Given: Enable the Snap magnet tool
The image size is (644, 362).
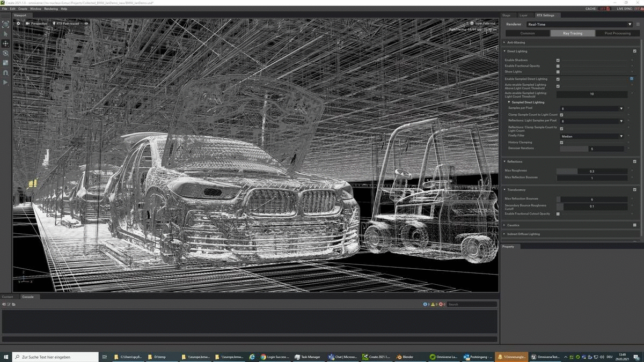Looking at the screenshot, I should (x=5, y=72).
